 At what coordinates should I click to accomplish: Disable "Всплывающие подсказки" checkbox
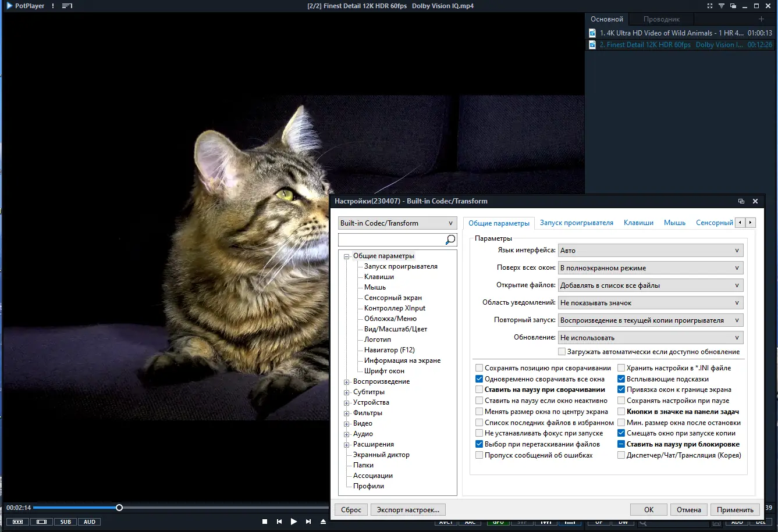pyautogui.click(x=621, y=379)
